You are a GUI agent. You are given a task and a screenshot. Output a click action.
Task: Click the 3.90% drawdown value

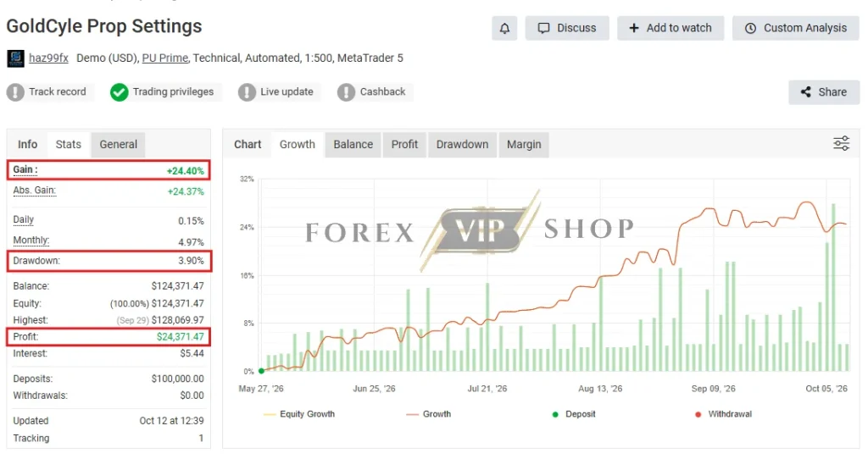click(191, 261)
